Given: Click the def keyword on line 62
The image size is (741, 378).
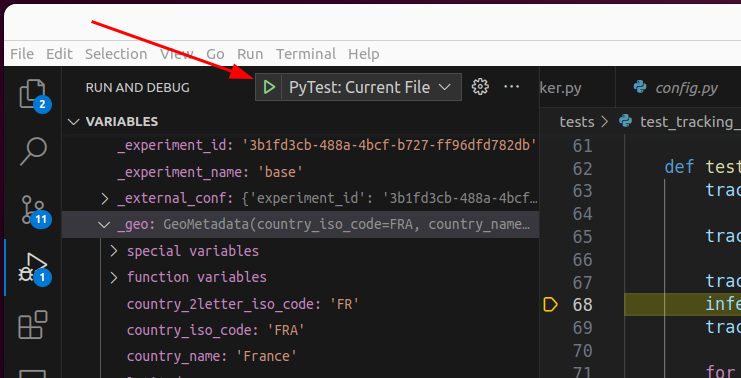Looking at the screenshot, I should pos(679,167).
